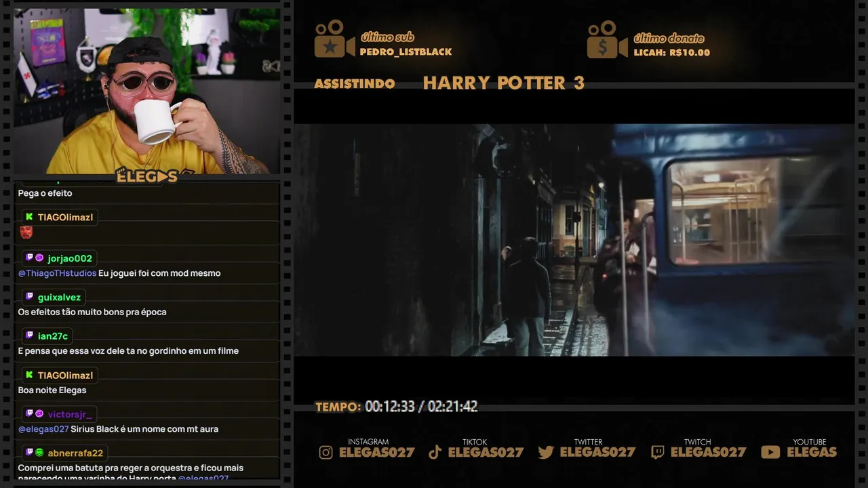Click the Harry Potter movie video frame
Image resolution: width=868 pixels, height=488 pixels.
tap(574, 240)
